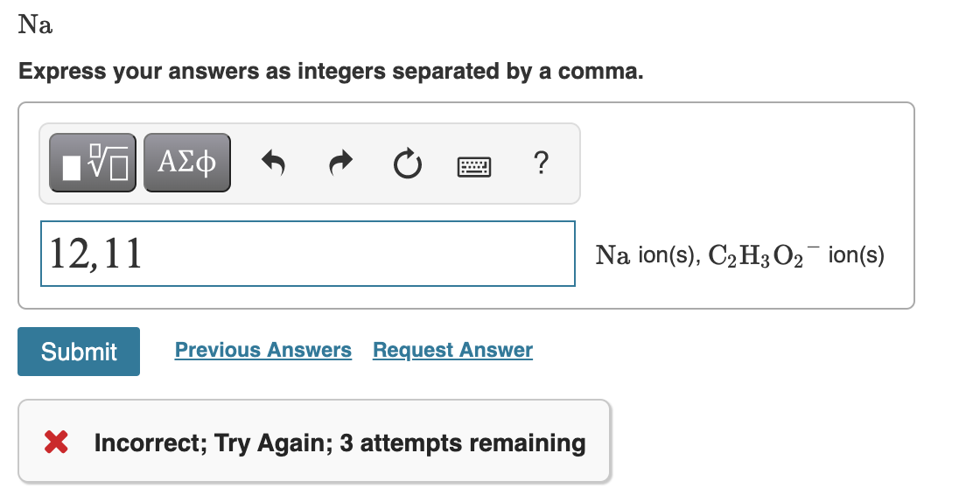Open the Greek symbols ΑΣφ palette
The image size is (980, 495).
point(187,163)
